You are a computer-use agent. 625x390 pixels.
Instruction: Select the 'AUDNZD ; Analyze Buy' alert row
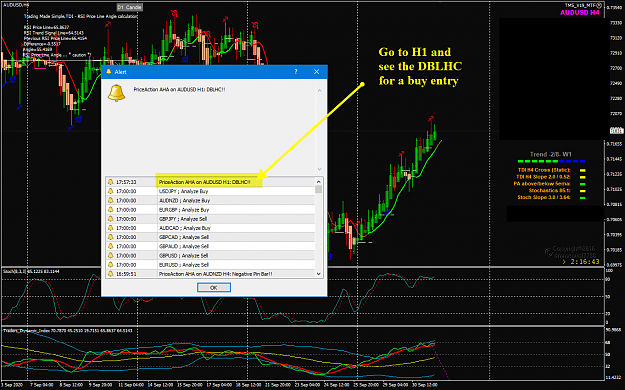pyautogui.click(x=210, y=200)
